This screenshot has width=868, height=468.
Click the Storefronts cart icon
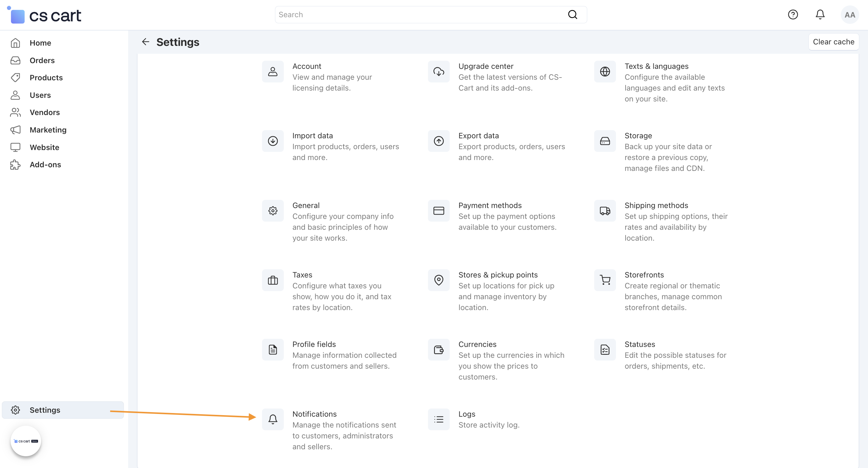pos(605,280)
